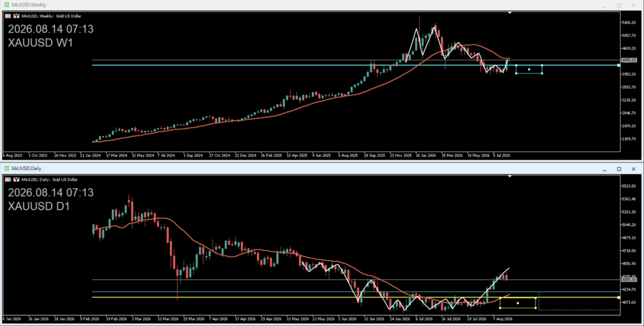Click the chart shift triangle atop the Daily chart
Image resolution: width=644 pixels, height=326 pixels.
509,177
